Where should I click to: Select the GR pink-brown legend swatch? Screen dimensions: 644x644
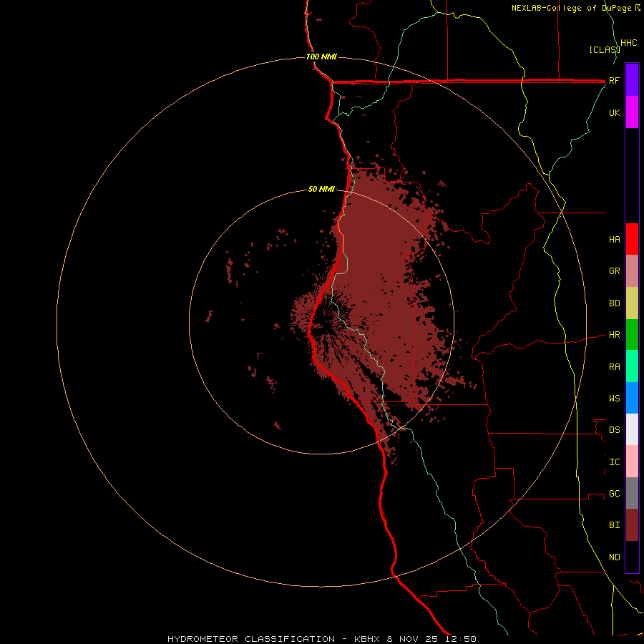(632, 271)
